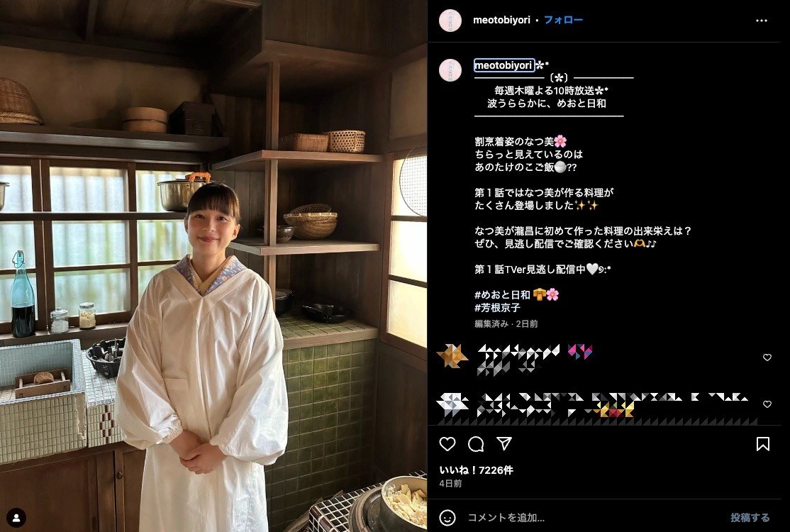Open first commenter's avatar
The height and width of the screenshot is (532, 790).
(452, 356)
